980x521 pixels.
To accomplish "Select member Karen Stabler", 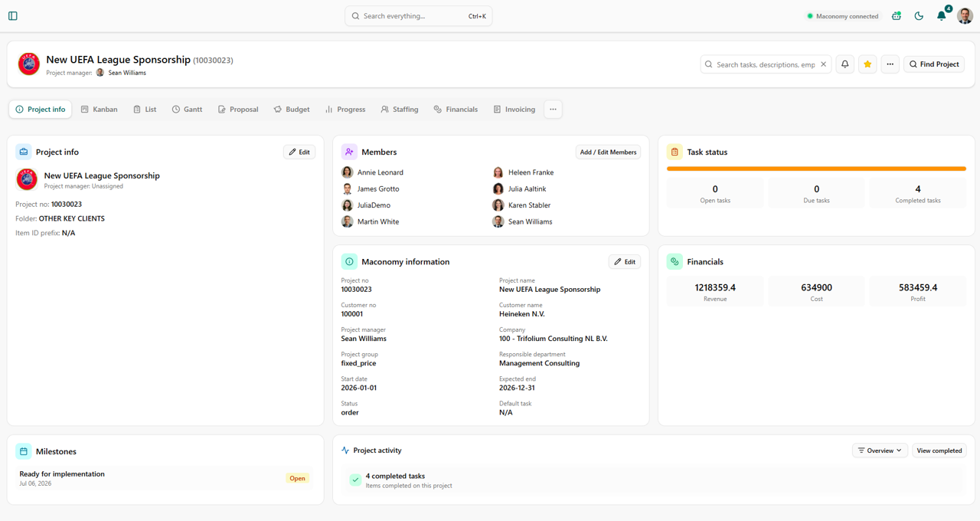I will (x=522, y=205).
